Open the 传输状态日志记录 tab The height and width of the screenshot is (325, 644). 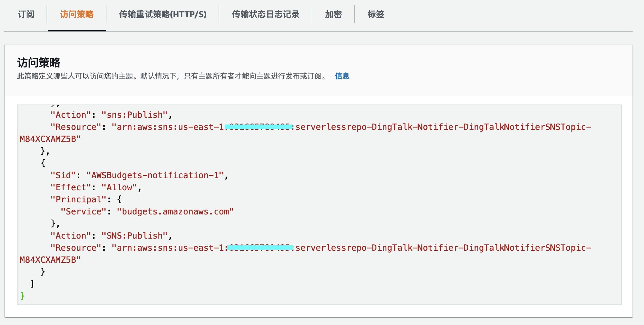265,14
